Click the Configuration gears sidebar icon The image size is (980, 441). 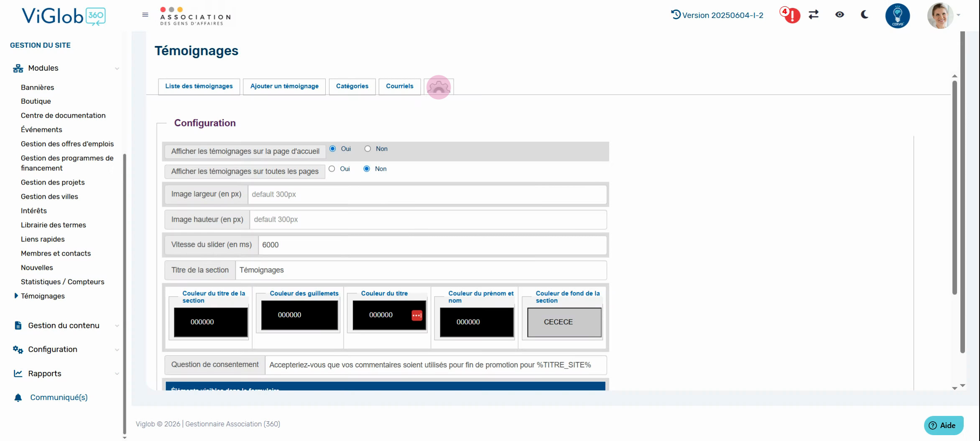pos(18,349)
